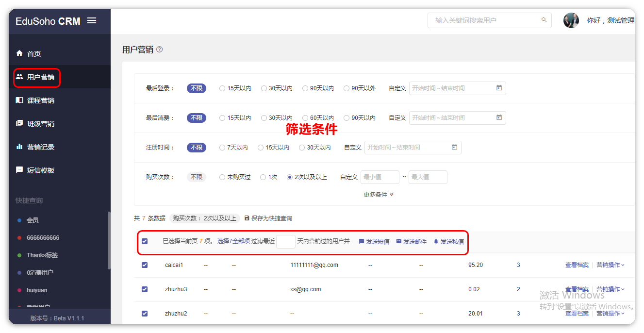Click the search magnifier icon in top bar
Screen dimensions: 644x333
(x=544, y=20)
